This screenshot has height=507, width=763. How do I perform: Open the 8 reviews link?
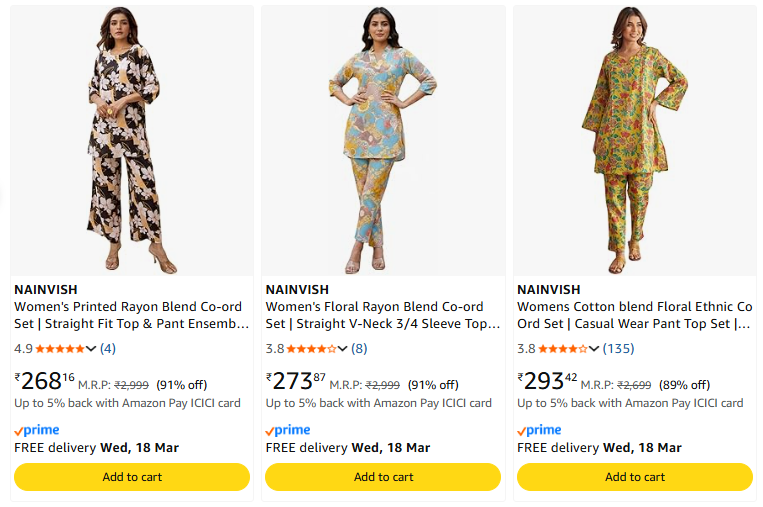coord(359,349)
